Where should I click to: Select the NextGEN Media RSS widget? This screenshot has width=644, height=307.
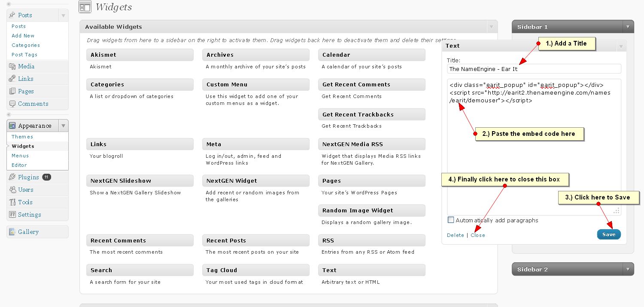coord(372,144)
